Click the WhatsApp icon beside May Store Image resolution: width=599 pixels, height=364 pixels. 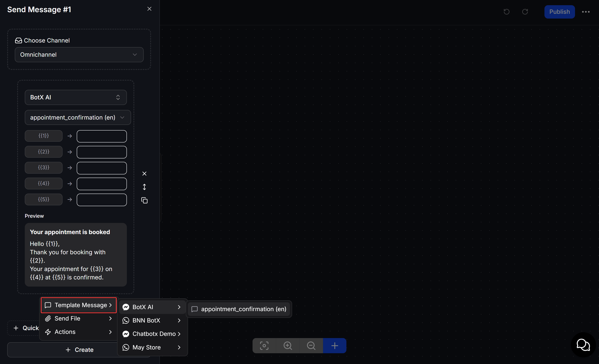pos(126,347)
